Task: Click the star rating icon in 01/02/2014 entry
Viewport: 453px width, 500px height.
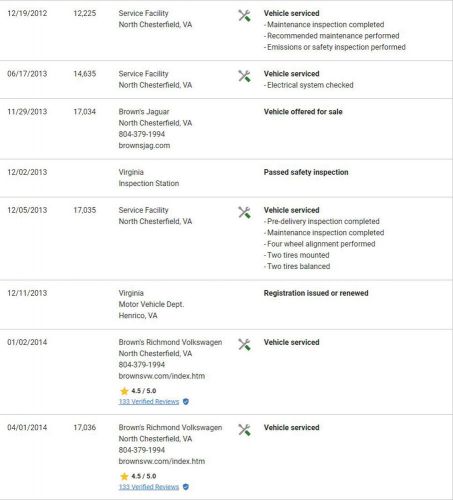Action: 124,391
